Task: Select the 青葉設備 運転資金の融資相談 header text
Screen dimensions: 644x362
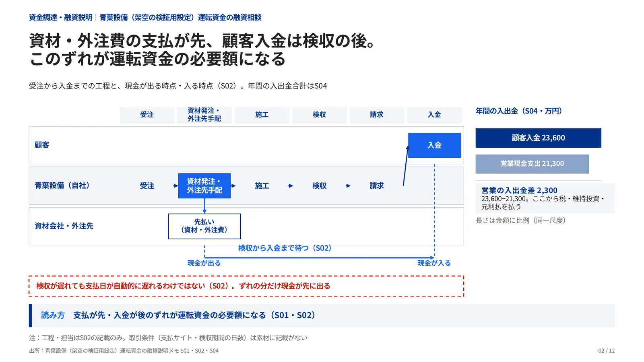Action: [180, 17]
